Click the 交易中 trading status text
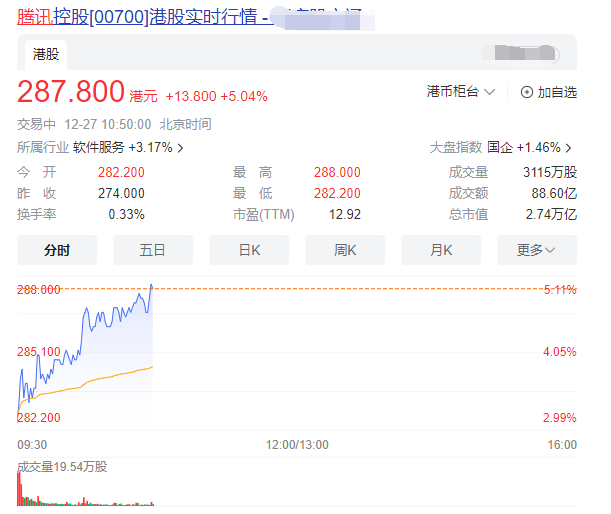The height and width of the screenshot is (514, 611). pyautogui.click(x=36, y=124)
